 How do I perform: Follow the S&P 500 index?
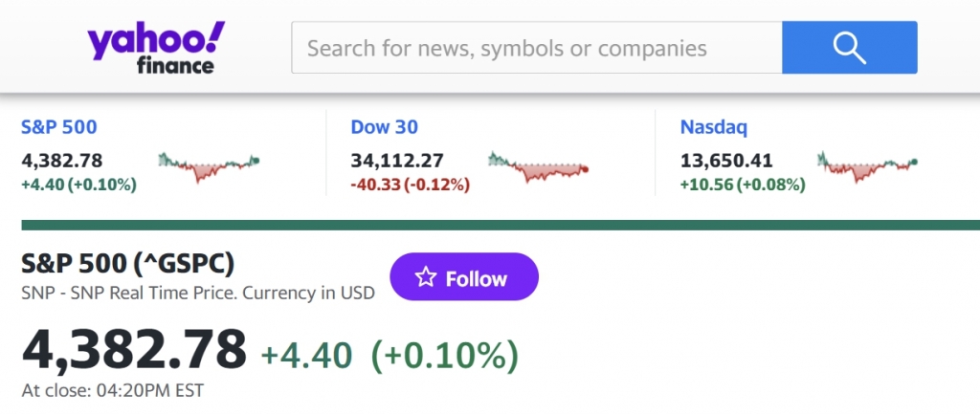pyautogui.click(x=463, y=278)
